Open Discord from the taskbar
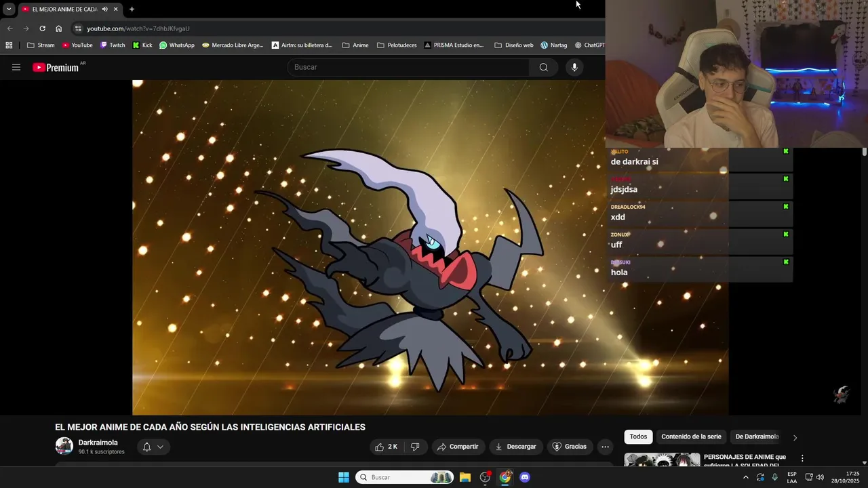The height and width of the screenshot is (488, 868). (524, 477)
